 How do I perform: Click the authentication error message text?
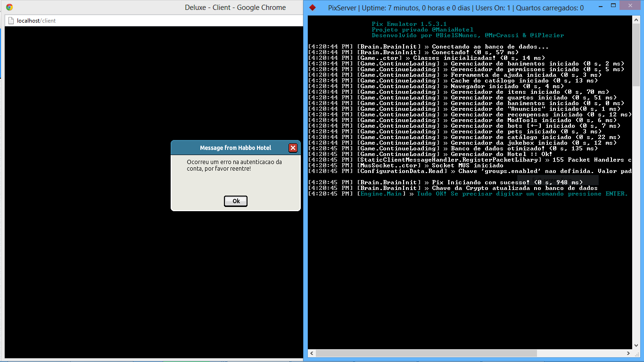[234, 165]
